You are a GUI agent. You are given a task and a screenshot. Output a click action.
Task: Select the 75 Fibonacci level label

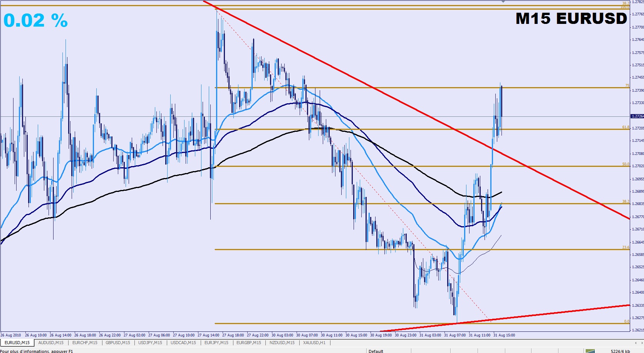pos(627,86)
